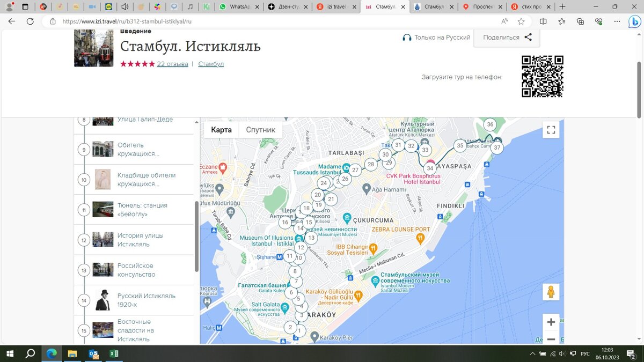Image resolution: width=644 pixels, height=362 pixels.
Task: Follow the Стамбул city link
Action: click(x=211, y=63)
